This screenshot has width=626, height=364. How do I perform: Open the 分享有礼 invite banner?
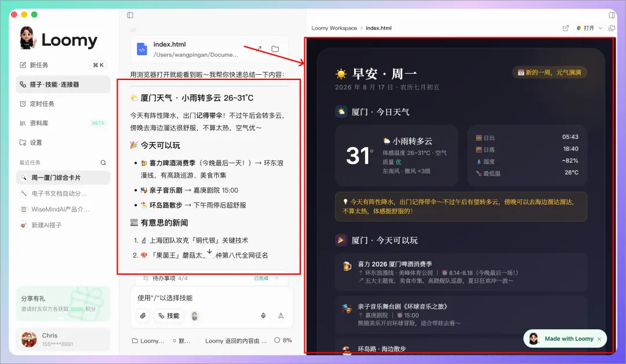[x=63, y=304]
